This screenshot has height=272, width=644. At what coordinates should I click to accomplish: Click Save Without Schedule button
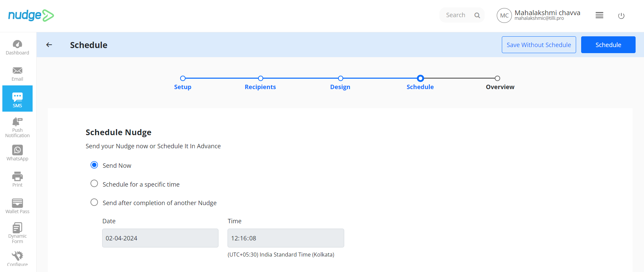(539, 45)
